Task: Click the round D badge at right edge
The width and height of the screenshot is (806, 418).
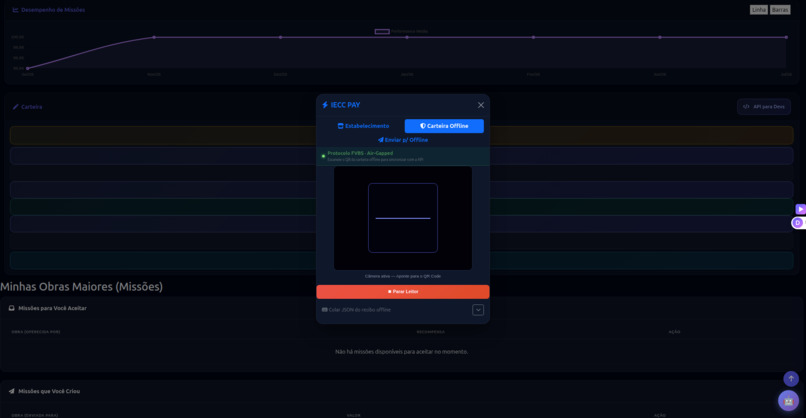Action: (798, 223)
